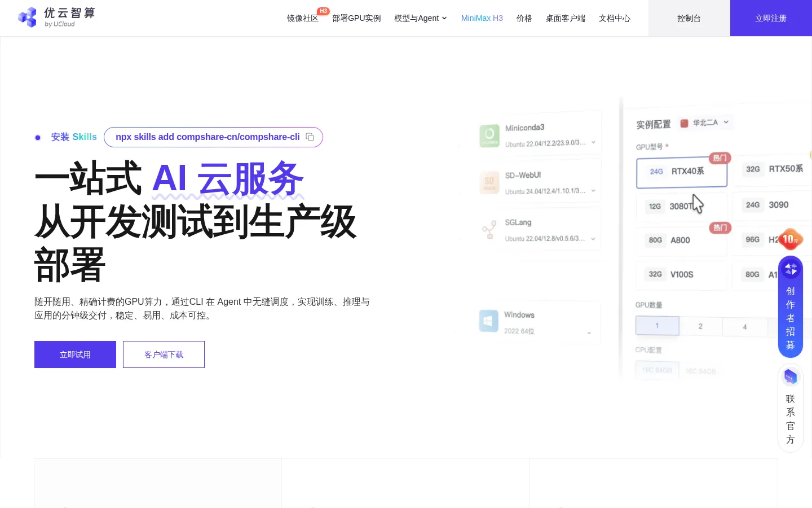Click the Miniconda3 image icon
Image resolution: width=812 pixels, height=508 pixels.
(489, 135)
